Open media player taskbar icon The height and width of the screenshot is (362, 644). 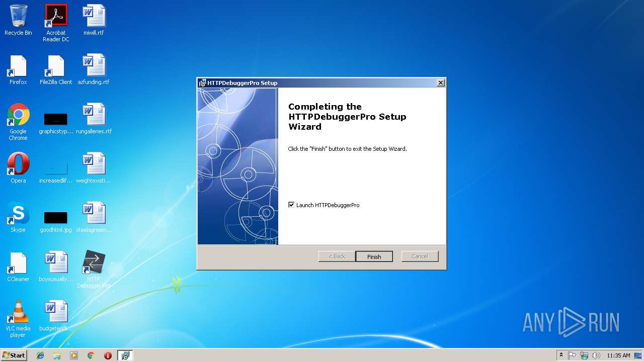tap(74, 355)
